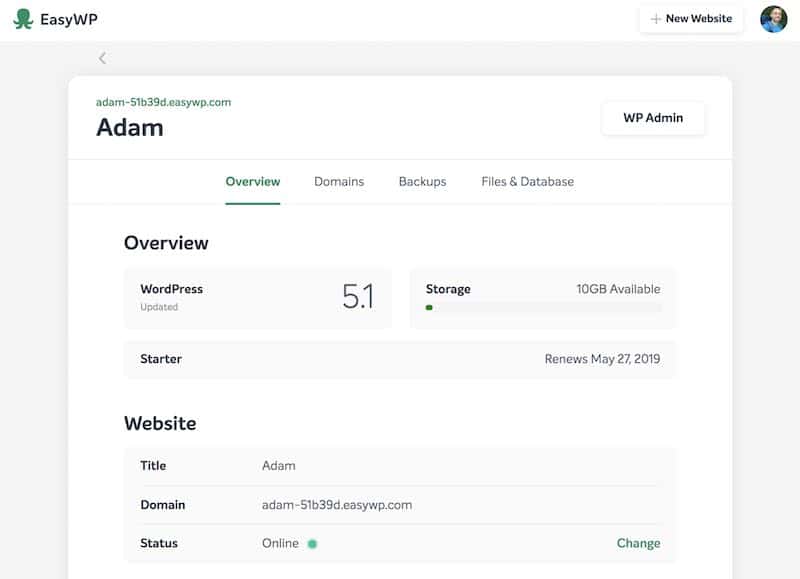The height and width of the screenshot is (579, 800).
Task: Open the WP Admin button
Action: (x=653, y=118)
